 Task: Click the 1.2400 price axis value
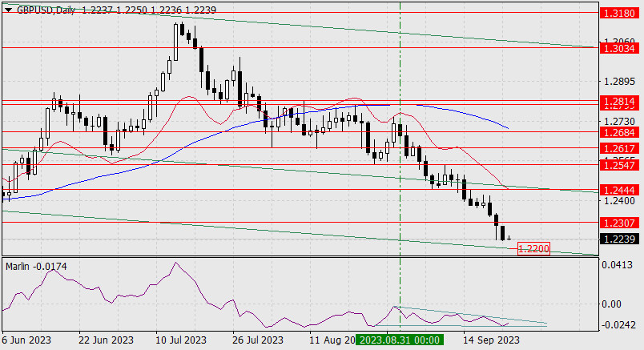point(619,201)
